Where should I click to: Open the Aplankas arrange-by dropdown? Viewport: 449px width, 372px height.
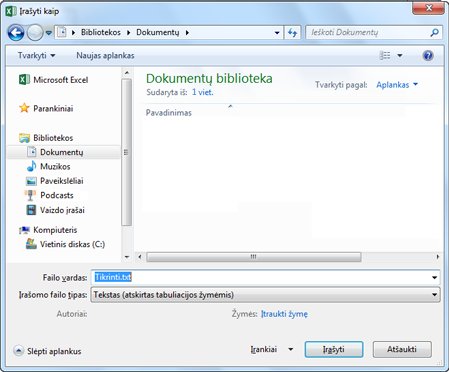(397, 85)
